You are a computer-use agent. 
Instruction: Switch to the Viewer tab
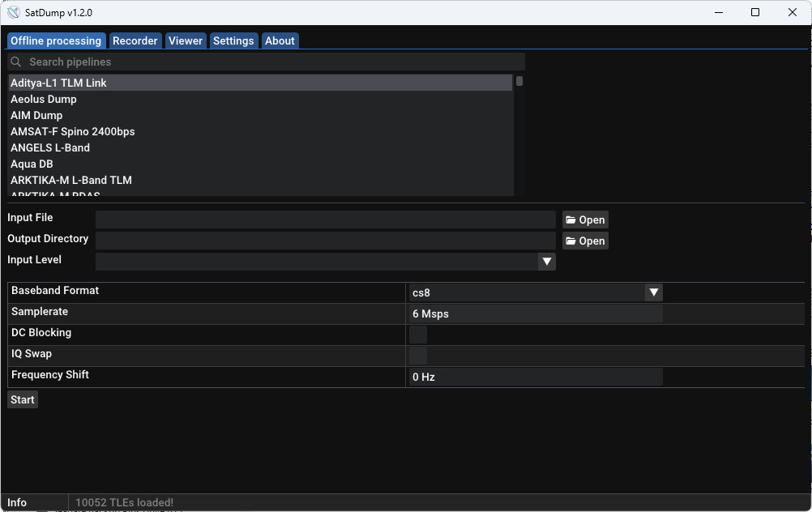pyautogui.click(x=186, y=41)
